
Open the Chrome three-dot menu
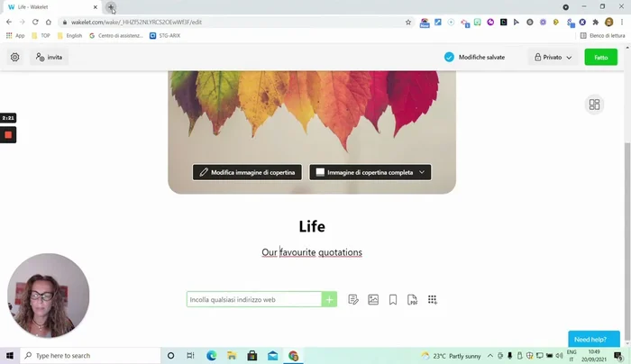[622, 23]
